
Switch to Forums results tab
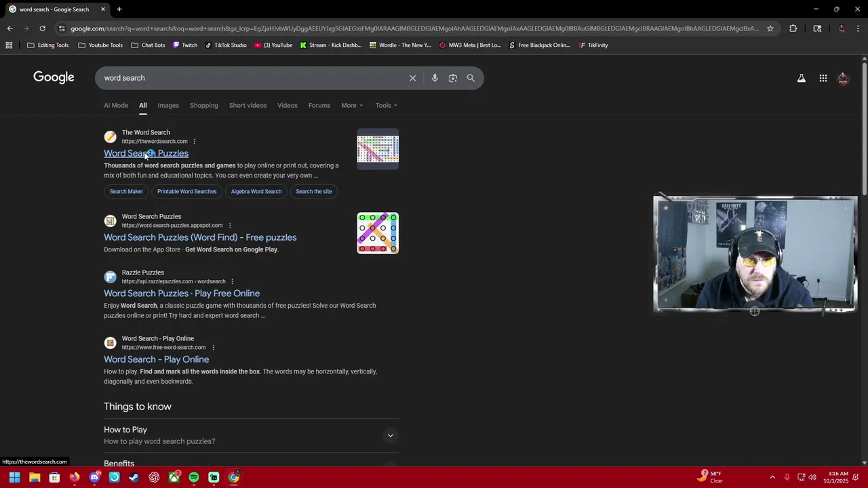[319, 106]
